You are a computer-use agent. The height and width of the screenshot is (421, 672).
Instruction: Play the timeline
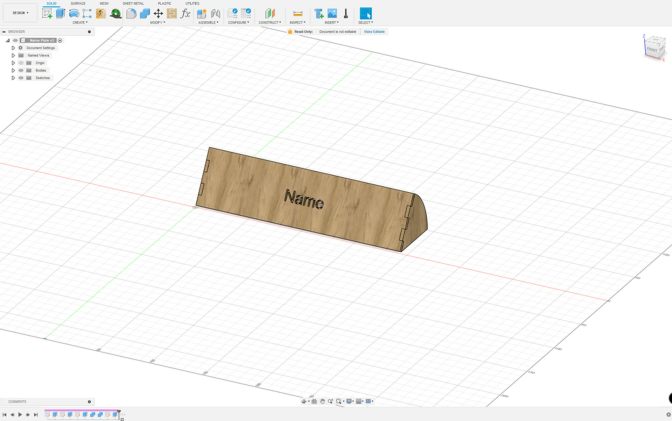(20, 415)
